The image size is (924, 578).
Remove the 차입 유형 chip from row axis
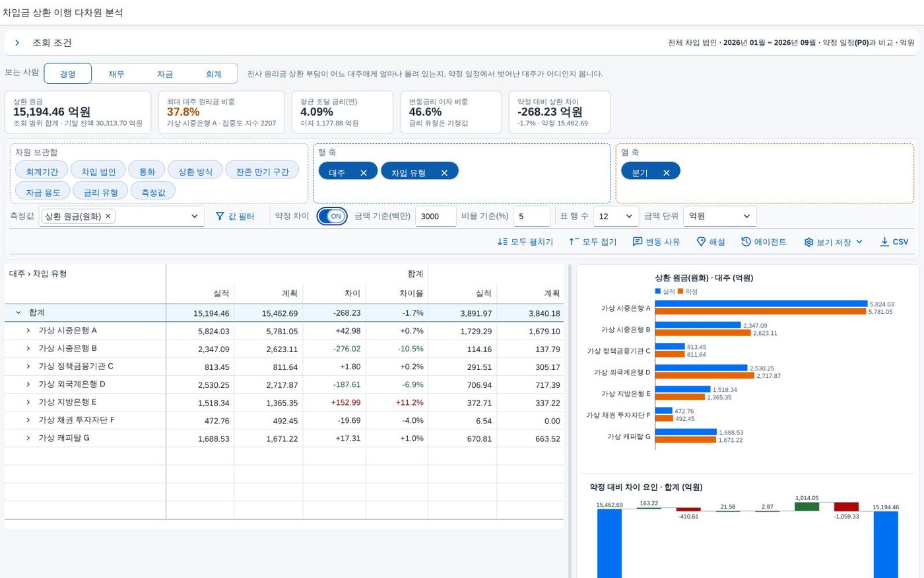click(x=444, y=173)
